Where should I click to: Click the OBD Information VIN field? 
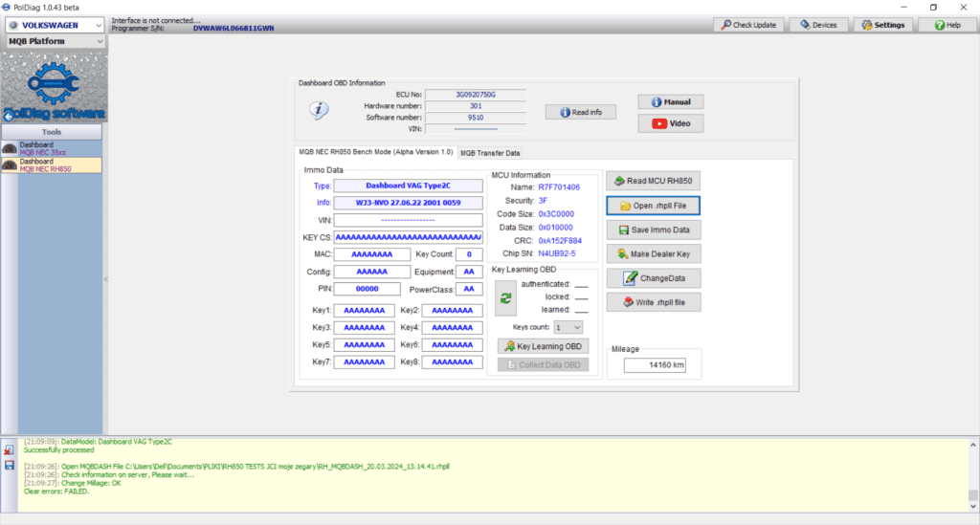(x=476, y=129)
